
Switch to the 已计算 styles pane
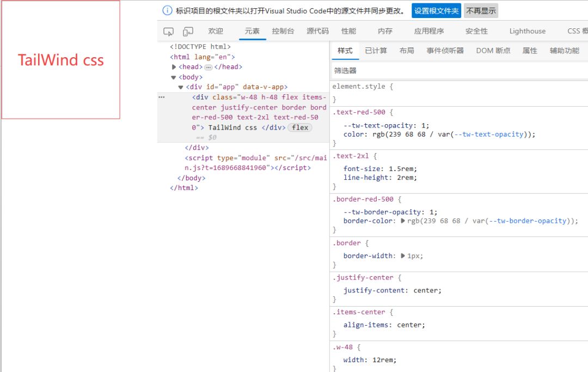coord(376,51)
